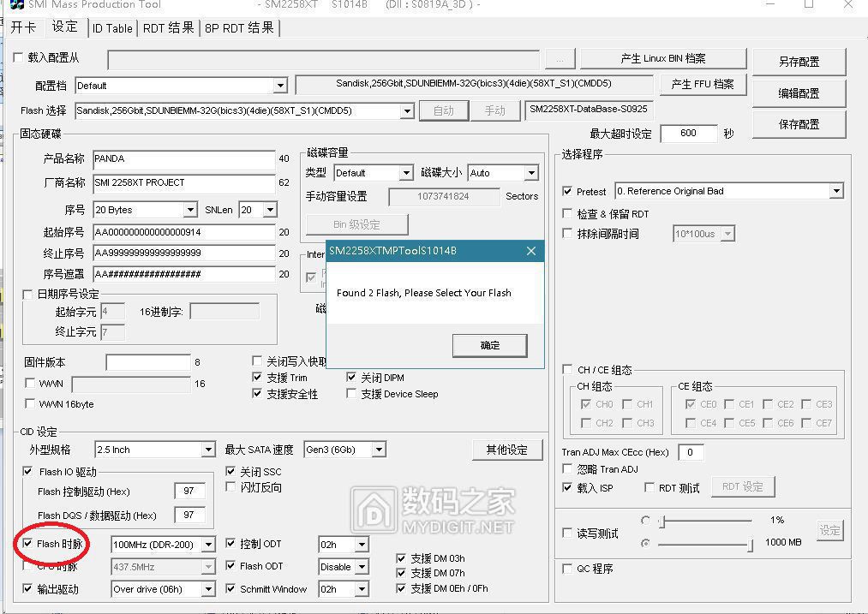
Task: Click the 读写测试 1% slider
Action: point(704,521)
